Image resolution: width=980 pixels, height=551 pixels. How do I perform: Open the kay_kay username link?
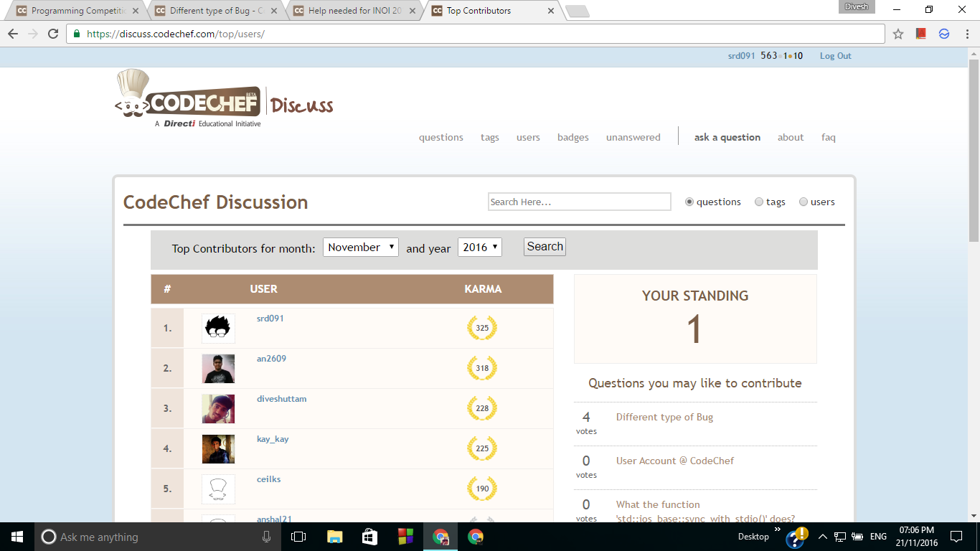273,439
